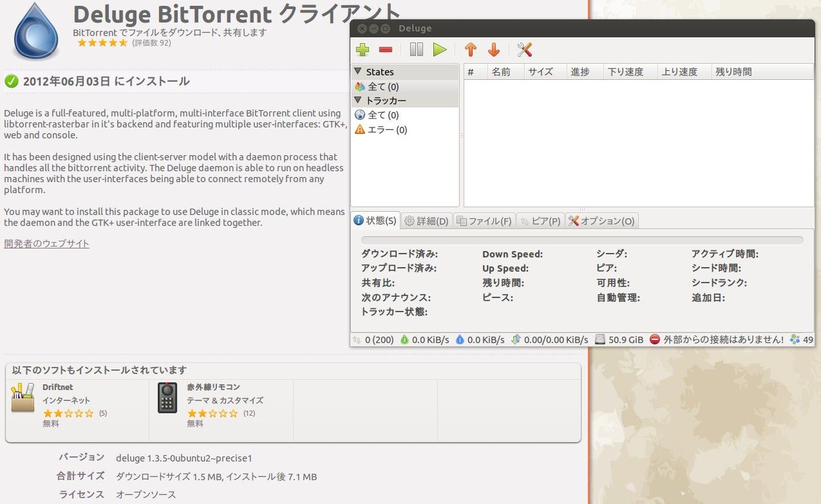The width and height of the screenshot is (821, 504).
Task: Click the Pause torrent toolbar icon
Action: pyautogui.click(x=417, y=50)
